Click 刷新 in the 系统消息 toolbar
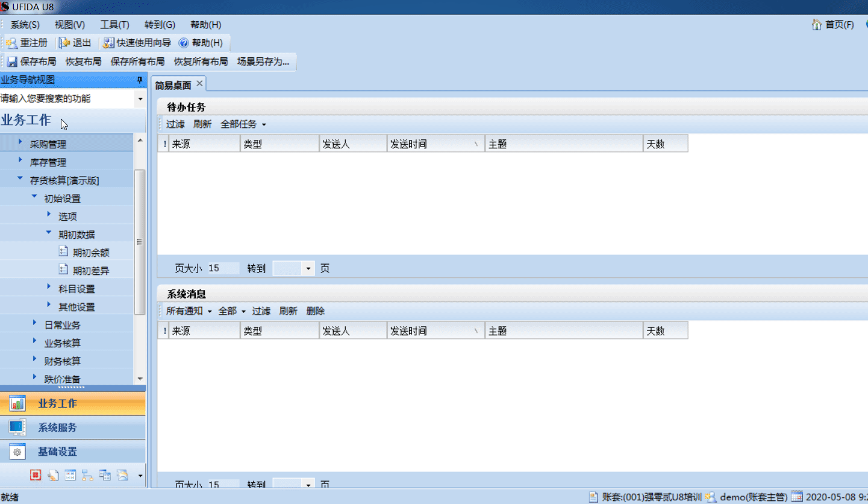Image resolution: width=868 pixels, height=504 pixels. [x=288, y=311]
